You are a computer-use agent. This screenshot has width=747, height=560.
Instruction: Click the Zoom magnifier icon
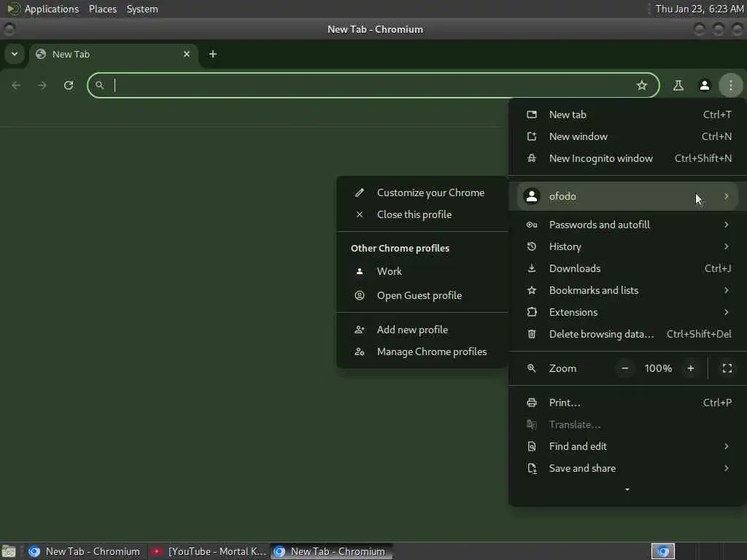[532, 368]
